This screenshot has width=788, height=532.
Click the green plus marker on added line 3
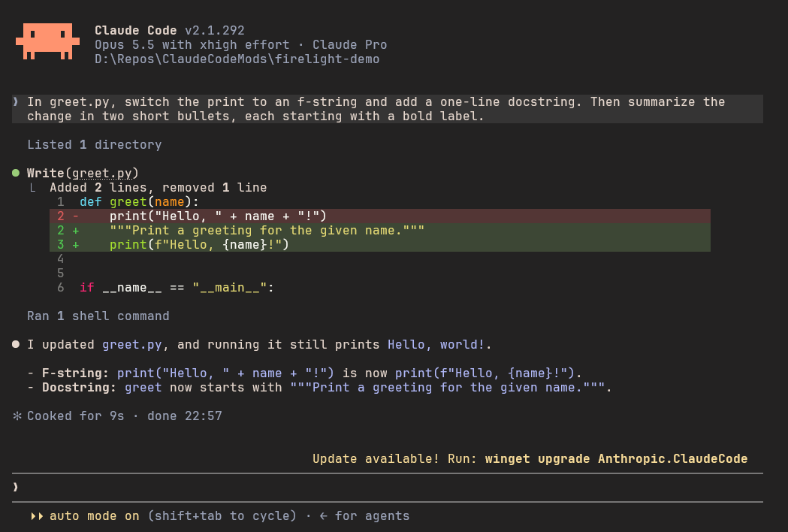point(75,245)
